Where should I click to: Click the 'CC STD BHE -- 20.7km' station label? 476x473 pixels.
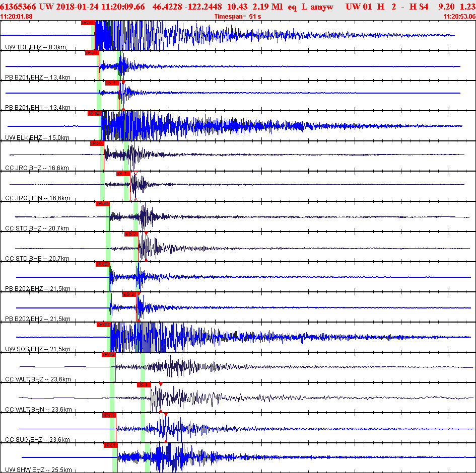pyautogui.click(x=37, y=258)
